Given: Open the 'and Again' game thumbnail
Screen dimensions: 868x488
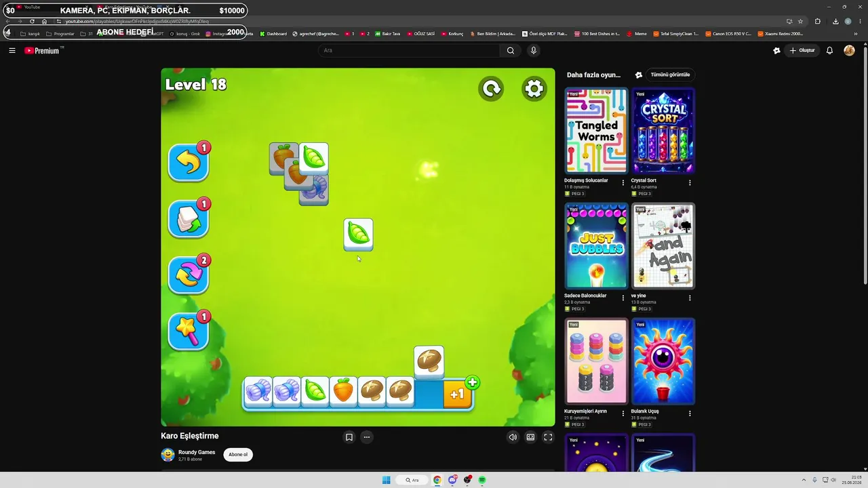Looking at the screenshot, I should pos(663,246).
